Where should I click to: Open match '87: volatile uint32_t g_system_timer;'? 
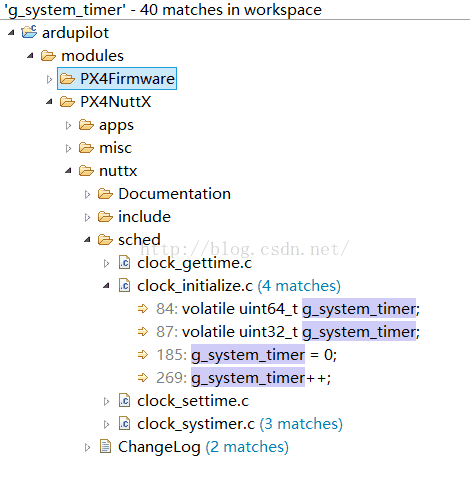coord(288,332)
